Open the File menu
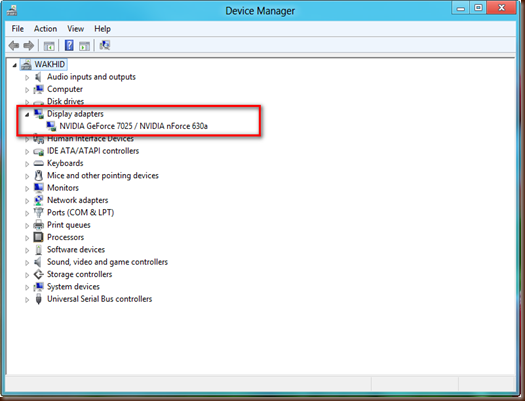The image size is (525, 401). click(x=18, y=29)
